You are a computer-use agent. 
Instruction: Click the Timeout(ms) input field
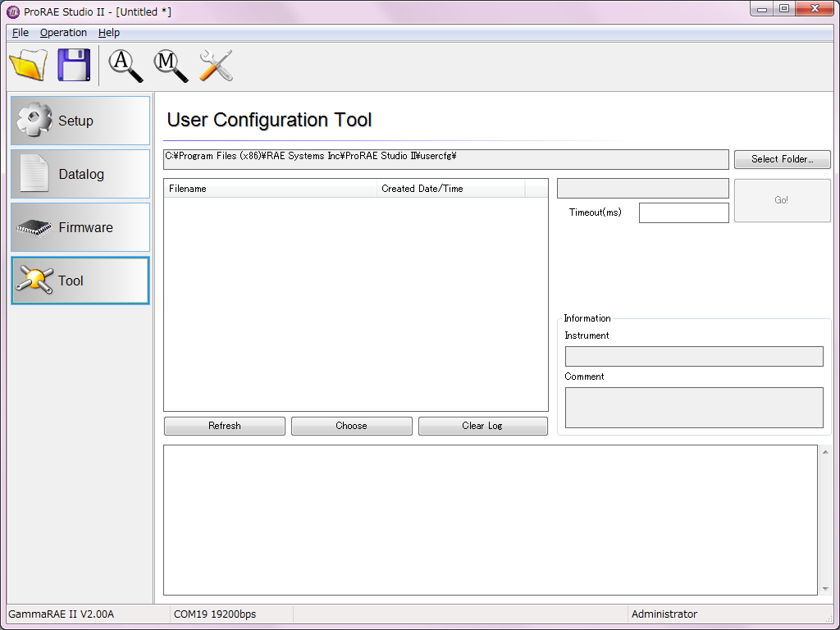(x=683, y=212)
